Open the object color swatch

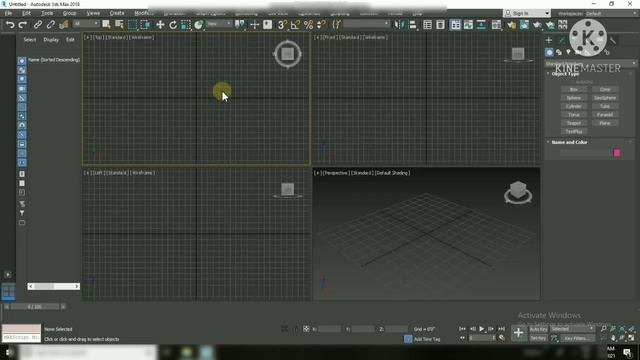click(x=617, y=153)
